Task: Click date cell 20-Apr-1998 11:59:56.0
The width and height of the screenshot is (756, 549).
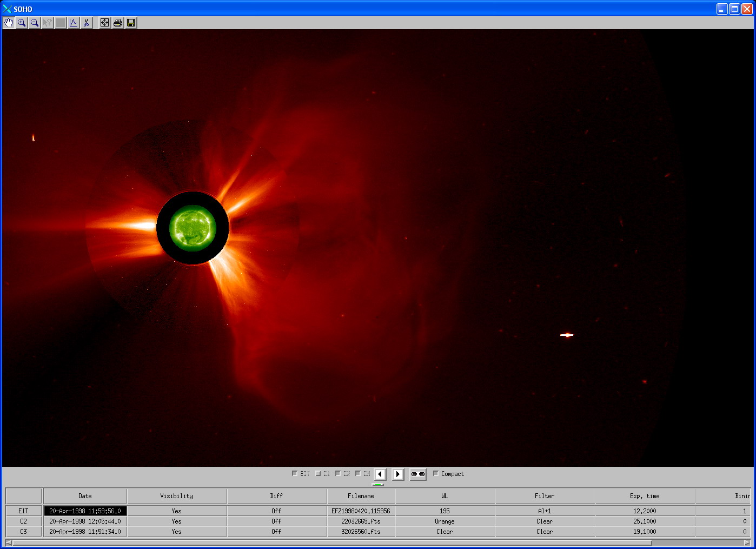Action: click(85, 511)
